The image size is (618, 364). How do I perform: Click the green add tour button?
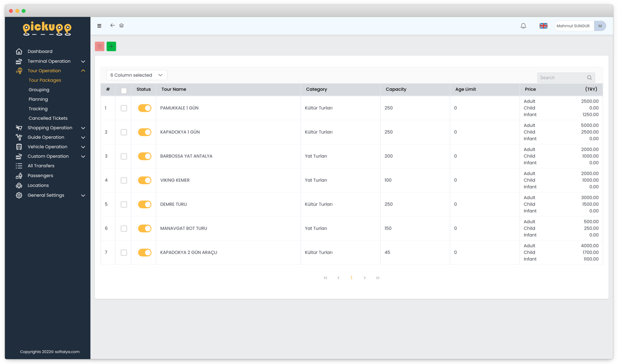[111, 46]
